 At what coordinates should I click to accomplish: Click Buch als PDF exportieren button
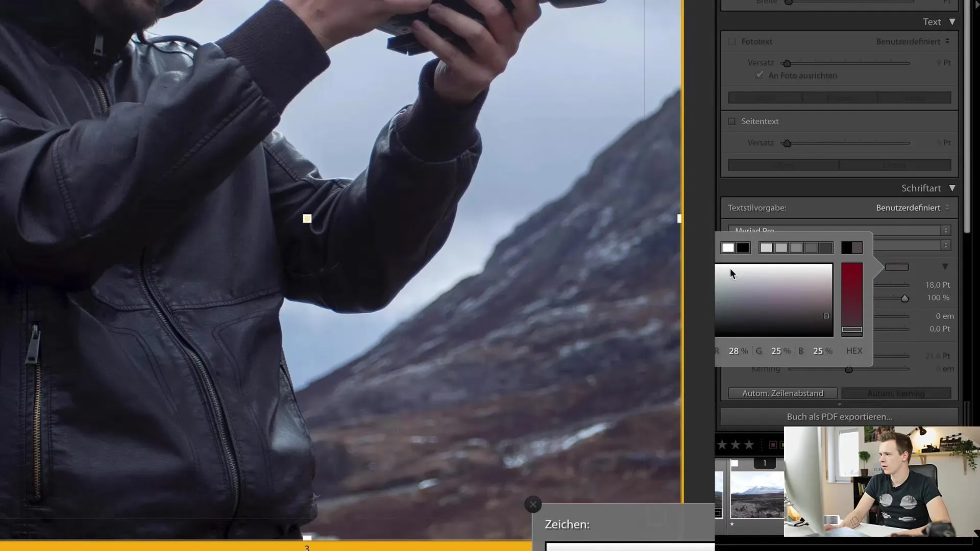(x=839, y=416)
